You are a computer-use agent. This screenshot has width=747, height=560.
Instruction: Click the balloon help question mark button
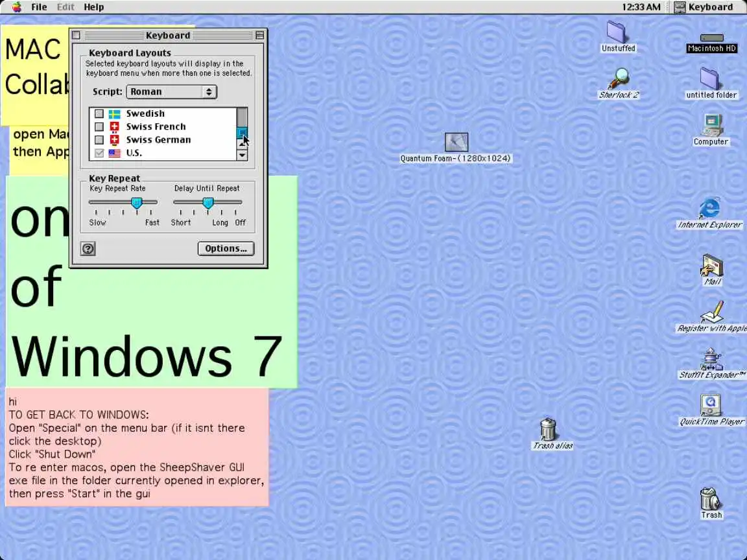coord(88,249)
